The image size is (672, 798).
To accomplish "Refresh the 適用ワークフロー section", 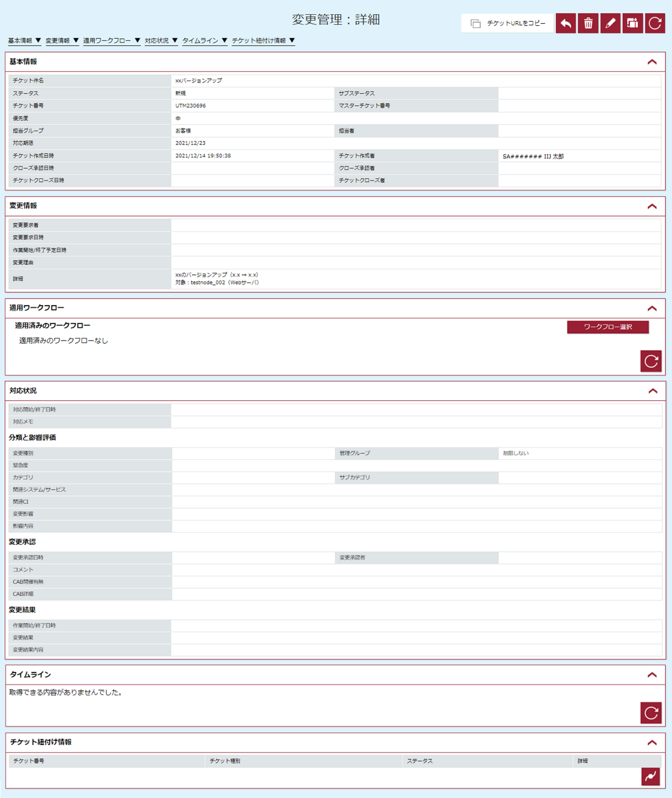I will click(x=651, y=361).
